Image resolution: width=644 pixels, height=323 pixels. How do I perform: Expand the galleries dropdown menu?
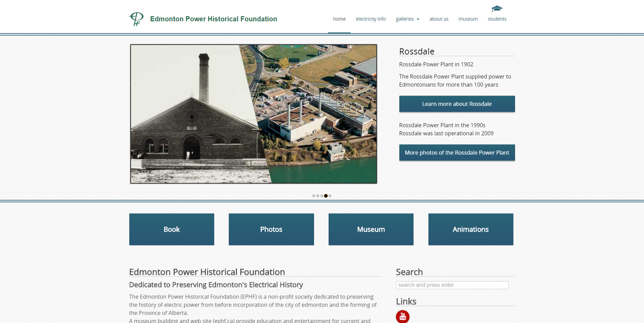pyautogui.click(x=407, y=19)
